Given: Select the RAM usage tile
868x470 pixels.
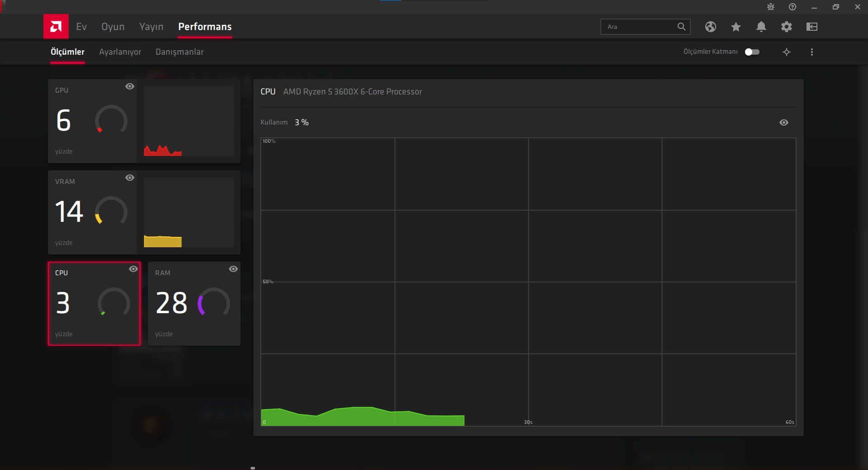Looking at the screenshot, I should point(194,304).
